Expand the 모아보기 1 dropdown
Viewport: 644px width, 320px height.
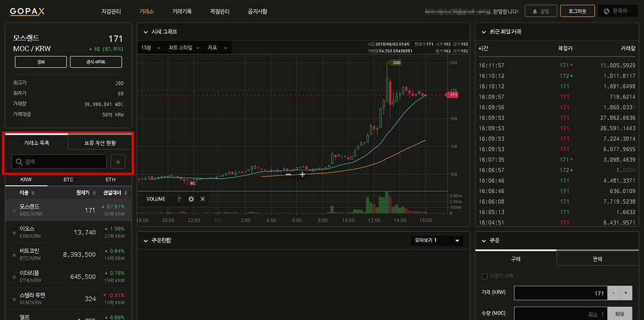436,241
